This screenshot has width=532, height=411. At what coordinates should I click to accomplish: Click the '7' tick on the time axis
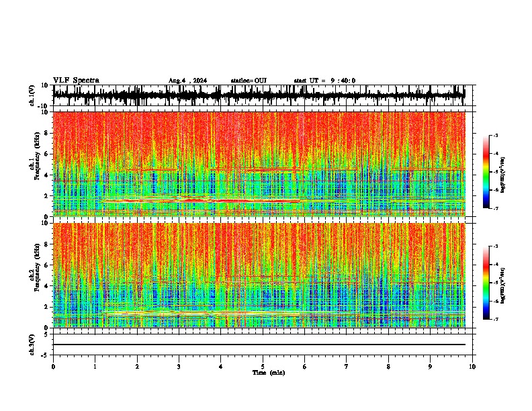coord(347,367)
